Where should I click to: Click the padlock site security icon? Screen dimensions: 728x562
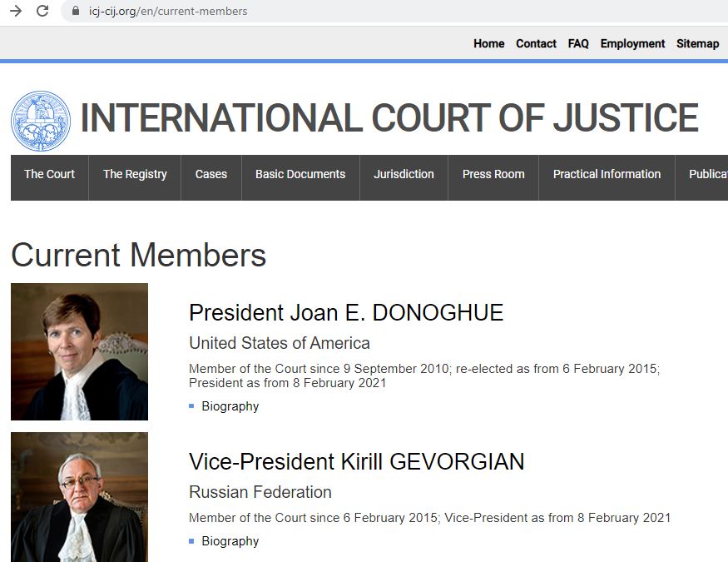click(x=75, y=11)
